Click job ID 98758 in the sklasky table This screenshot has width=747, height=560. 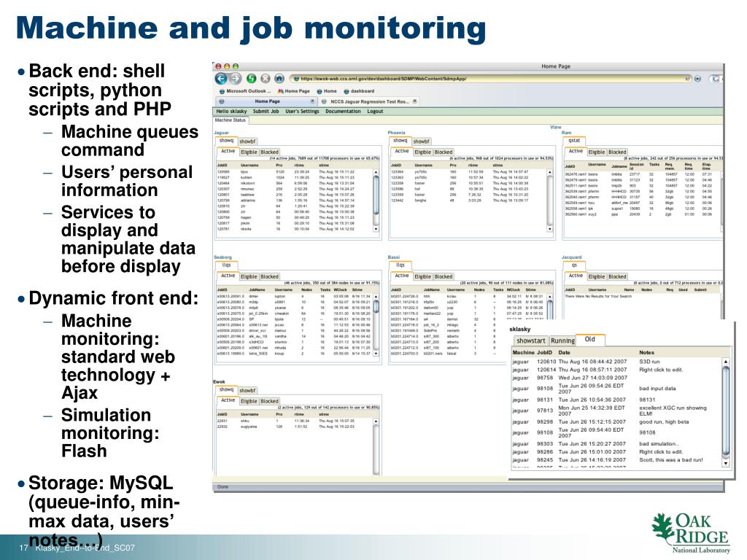(x=545, y=377)
